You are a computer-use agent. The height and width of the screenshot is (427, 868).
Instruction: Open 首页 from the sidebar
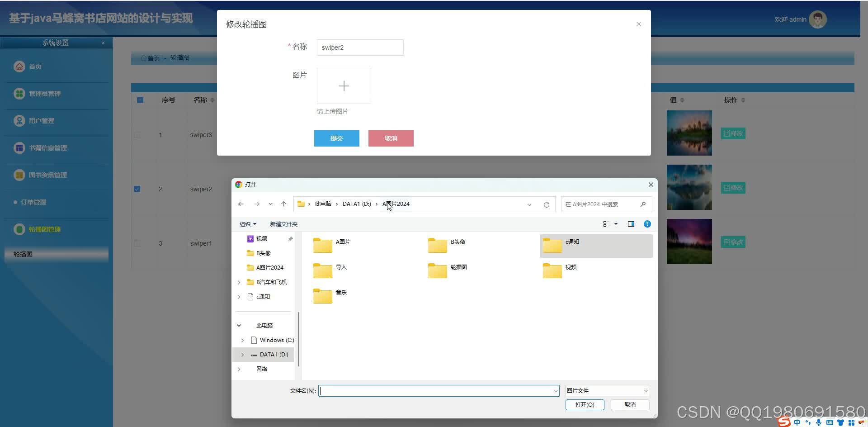tap(36, 66)
